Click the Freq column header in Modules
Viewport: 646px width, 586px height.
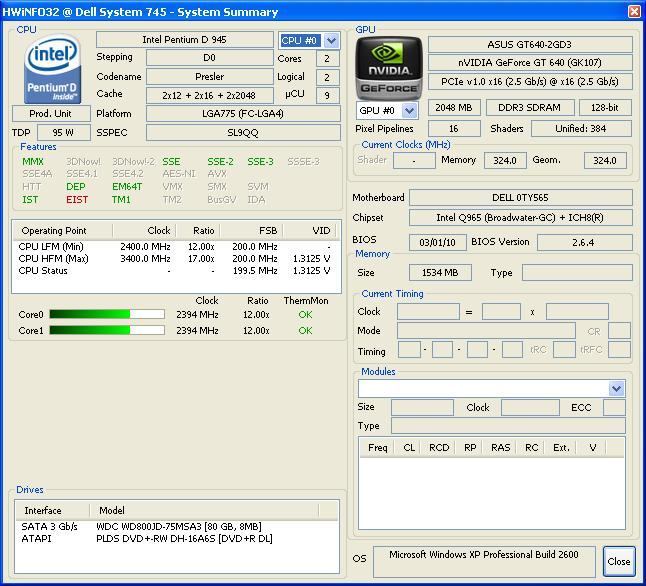(x=377, y=448)
